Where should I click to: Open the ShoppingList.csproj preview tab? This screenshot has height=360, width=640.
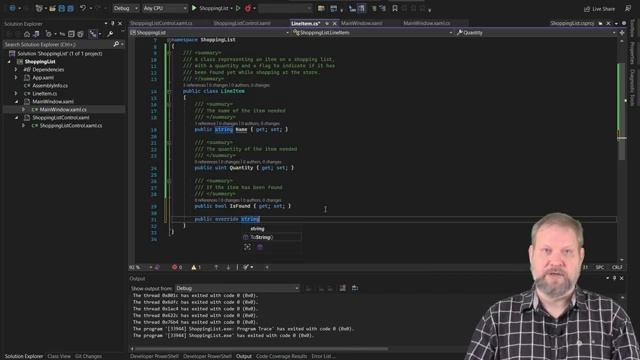(572, 23)
